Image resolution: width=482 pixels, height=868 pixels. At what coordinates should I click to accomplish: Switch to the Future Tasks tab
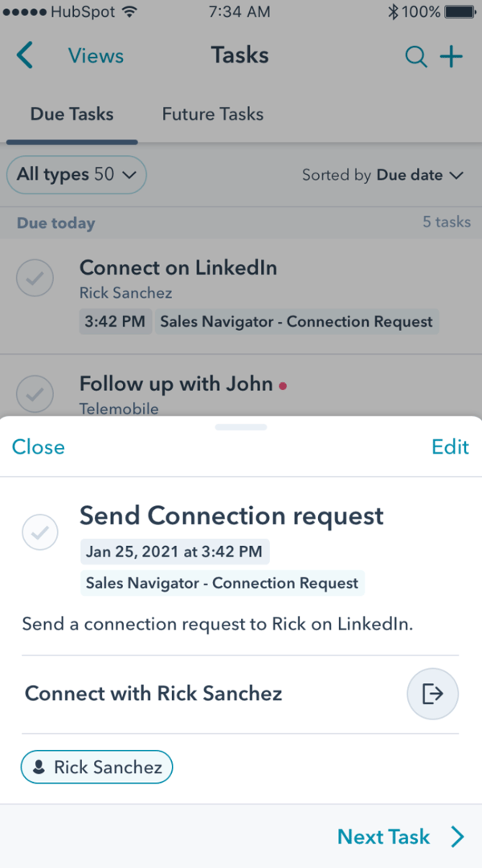coord(212,114)
